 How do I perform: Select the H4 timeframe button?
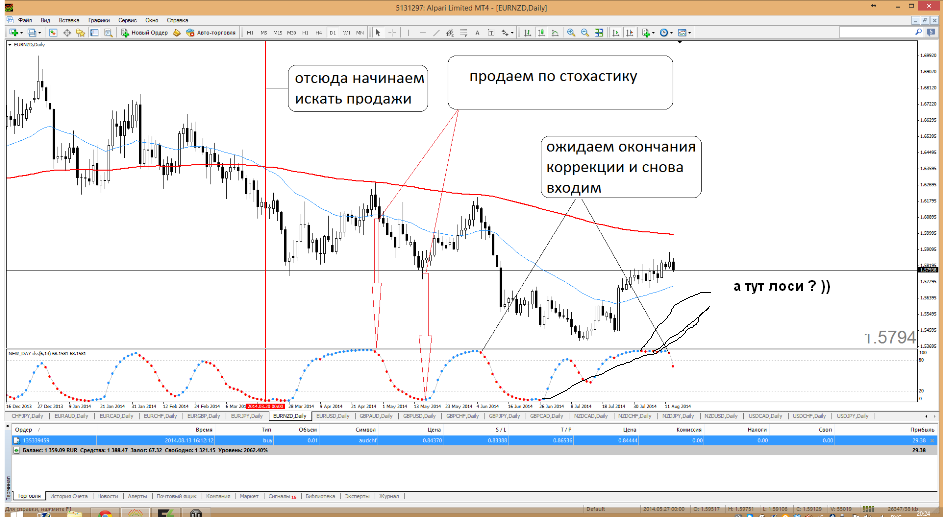click(319, 32)
